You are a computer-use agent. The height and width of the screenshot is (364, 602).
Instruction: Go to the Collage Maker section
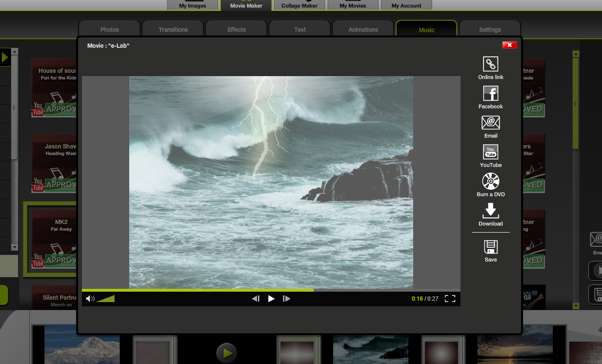coord(300,6)
